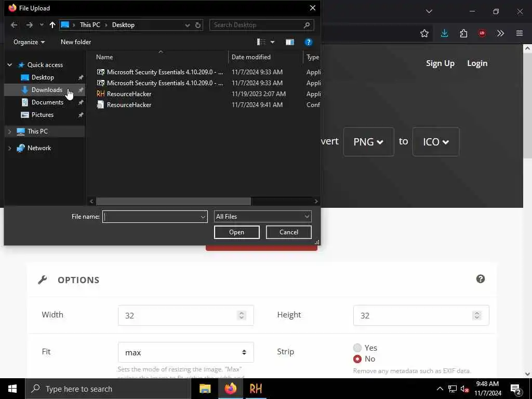Image resolution: width=532 pixels, height=399 pixels.
Task: Open File Explorer from taskbar
Action: [x=205, y=389]
